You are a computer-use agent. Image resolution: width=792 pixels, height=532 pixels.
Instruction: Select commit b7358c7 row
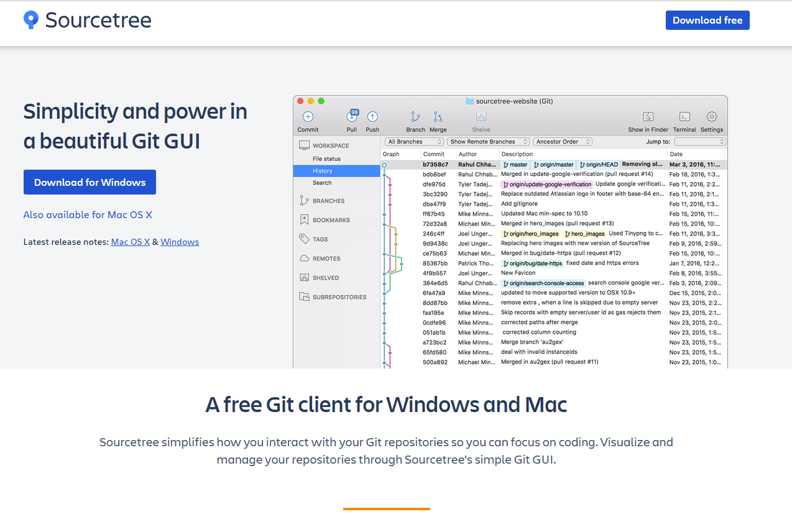[x=553, y=165]
